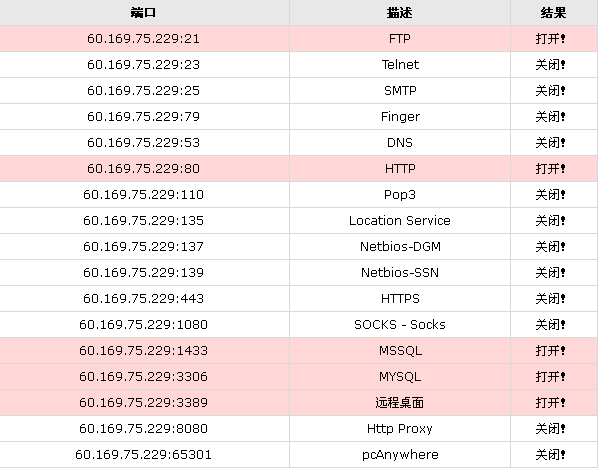Select the 60.169.75.229:443 HTTPS port
The width and height of the screenshot is (598, 468).
point(144,299)
